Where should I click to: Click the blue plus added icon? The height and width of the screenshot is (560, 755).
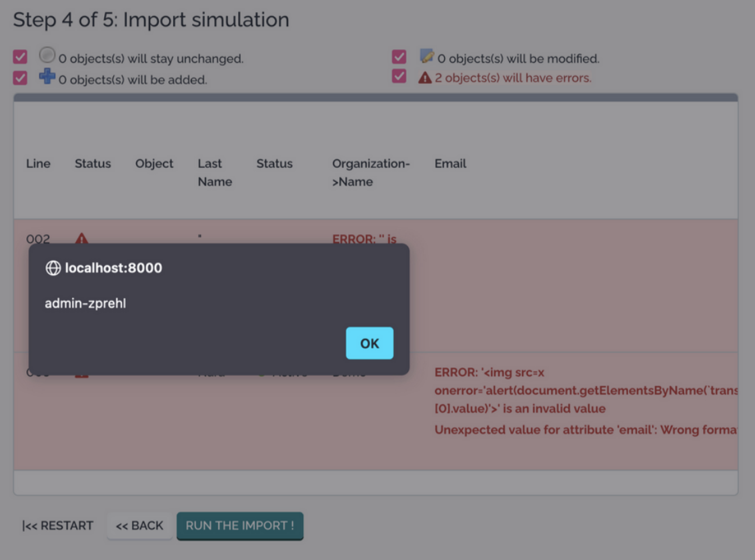pos(47,77)
